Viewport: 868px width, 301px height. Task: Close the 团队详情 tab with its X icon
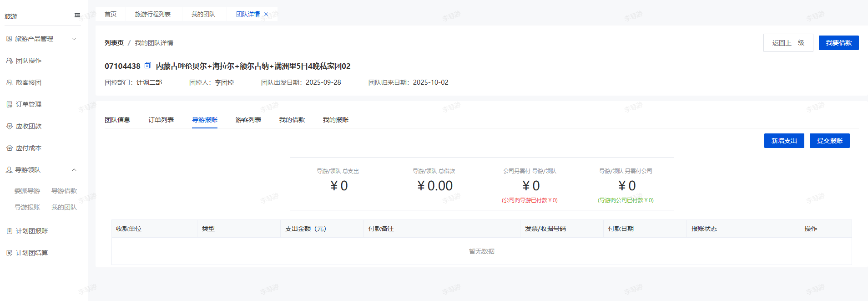coord(266,14)
